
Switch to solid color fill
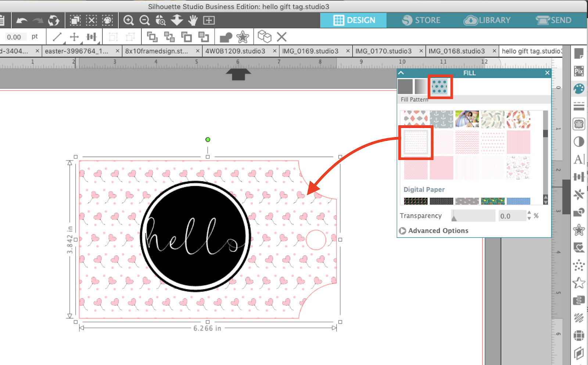pyautogui.click(x=406, y=87)
